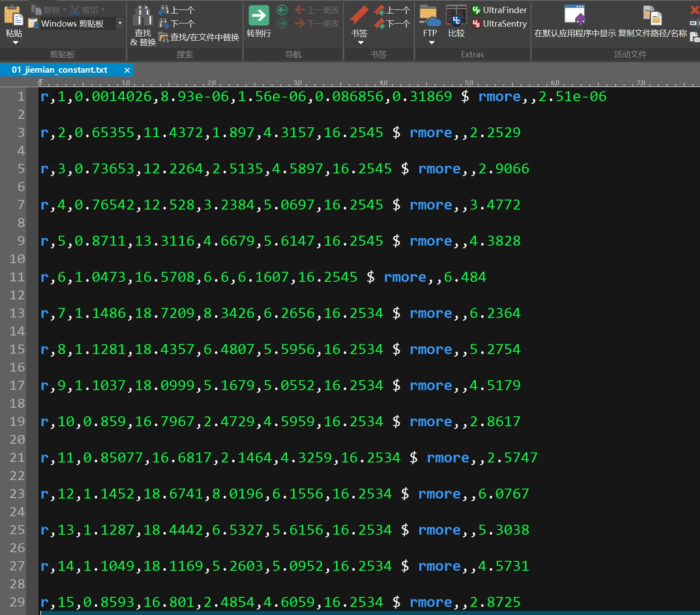Click the $ sign on line 3
700x615 pixels.
pos(396,132)
